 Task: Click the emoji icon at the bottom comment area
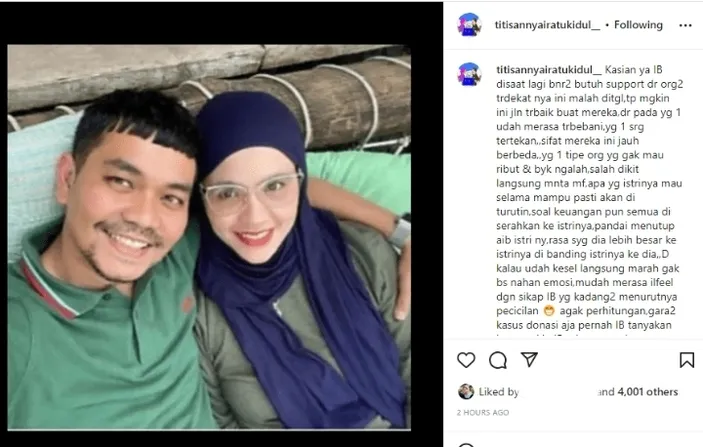(x=466, y=445)
